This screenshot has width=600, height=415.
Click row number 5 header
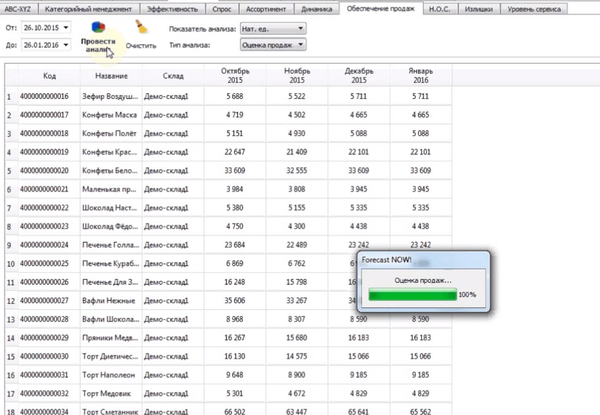pos(11,171)
